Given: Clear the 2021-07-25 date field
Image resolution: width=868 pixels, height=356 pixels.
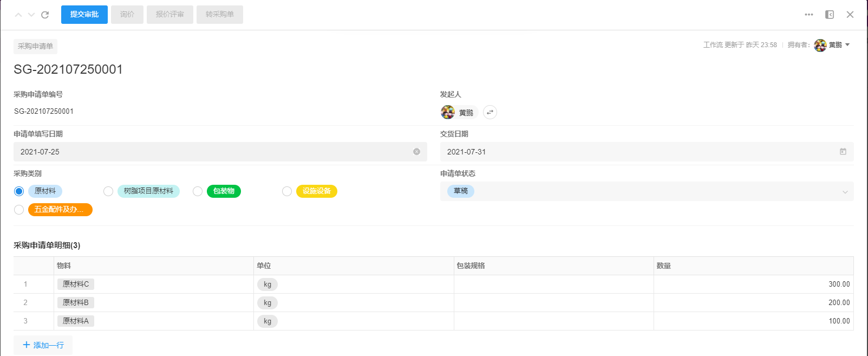Looking at the screenshot, I should pos(416,152).
